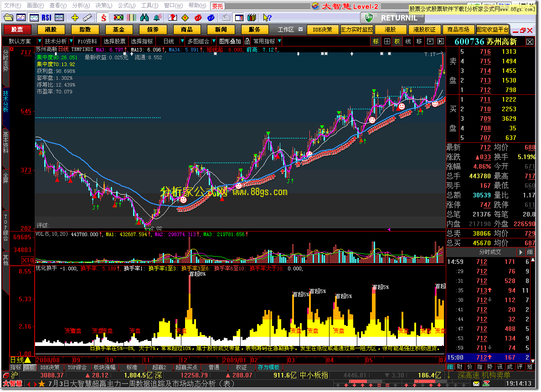Expand the 多图组合 dropdown arrow
541x392 pixels.
[214, 41]
